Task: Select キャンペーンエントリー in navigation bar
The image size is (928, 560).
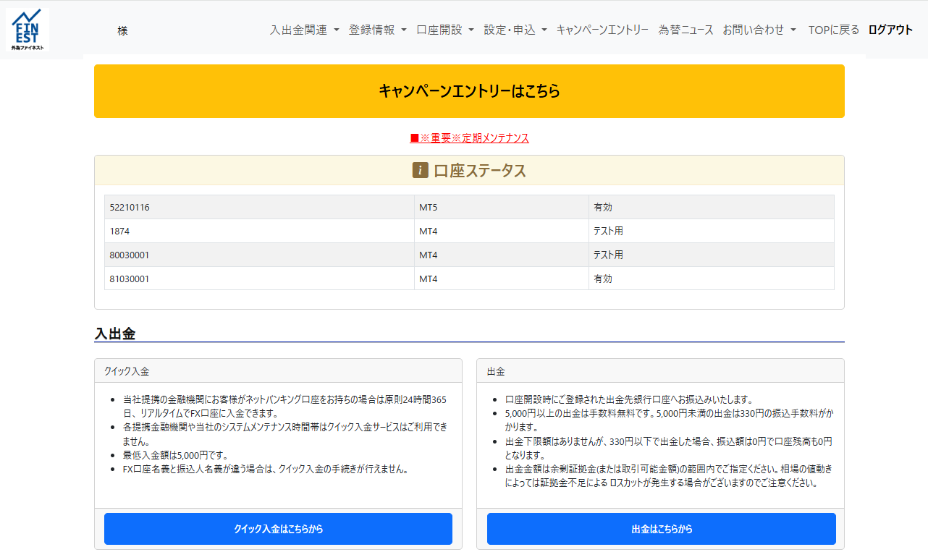Action: coord(602,30)
